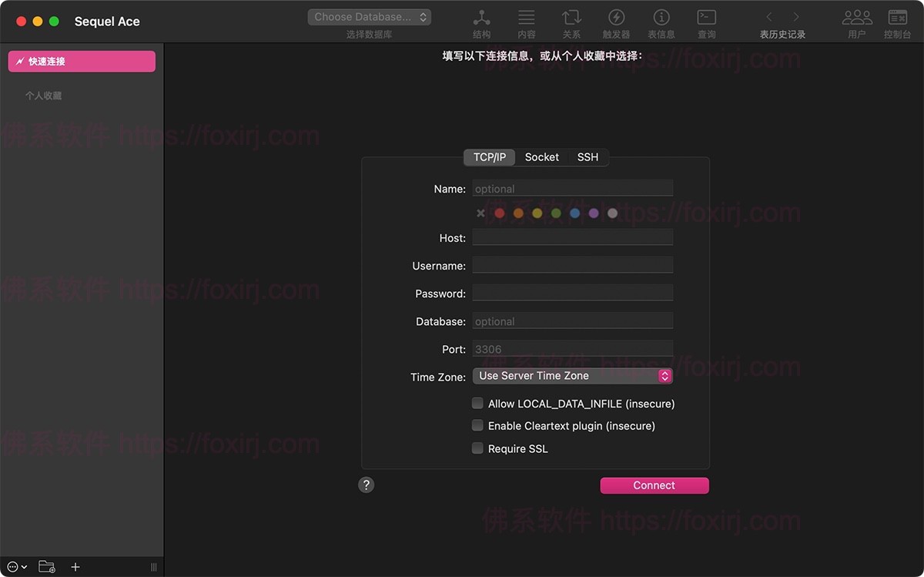Click the Relations (关系) toolbar icon
The image size is (924, 577).
[x=571, y=17]
